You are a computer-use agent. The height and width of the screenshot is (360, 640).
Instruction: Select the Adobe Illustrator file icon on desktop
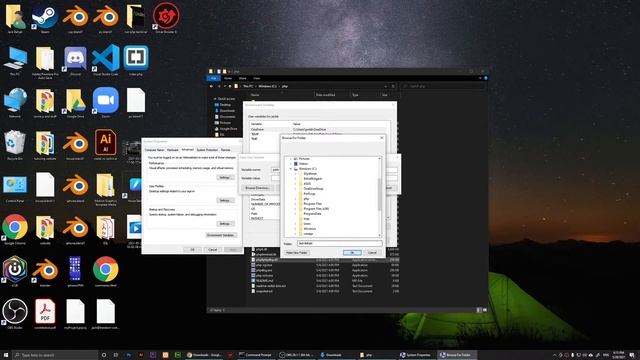click(106, 145)
